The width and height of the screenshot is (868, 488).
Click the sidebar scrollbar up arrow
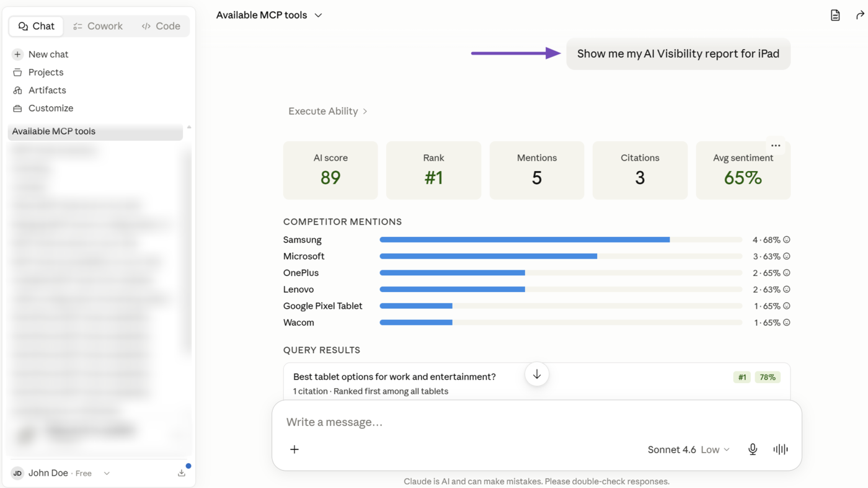189,127
